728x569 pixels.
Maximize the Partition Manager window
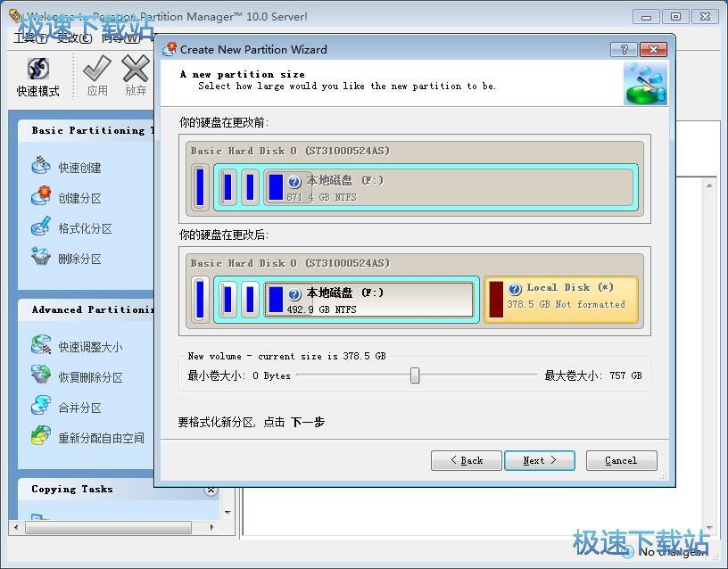pos(675,17)
